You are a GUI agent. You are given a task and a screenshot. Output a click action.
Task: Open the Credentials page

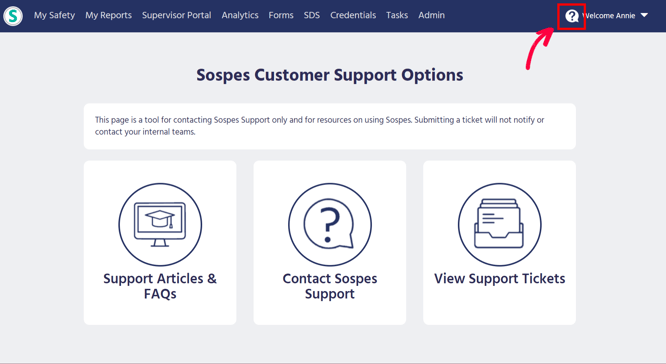click(x=353, y=15)
